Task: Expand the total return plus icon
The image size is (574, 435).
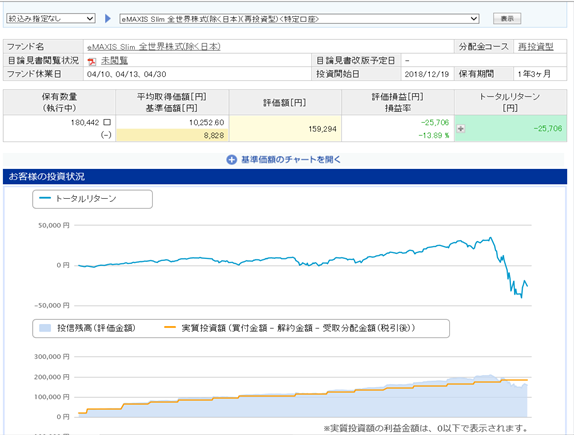Action: click(x=461, y=129)
